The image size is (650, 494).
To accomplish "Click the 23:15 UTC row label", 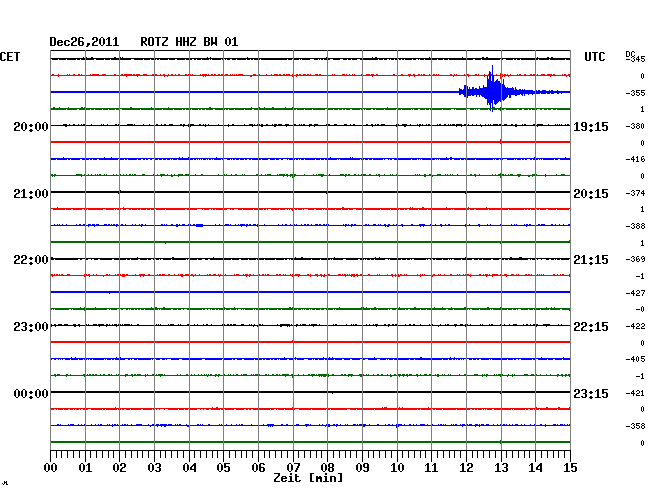I will 591,394.
